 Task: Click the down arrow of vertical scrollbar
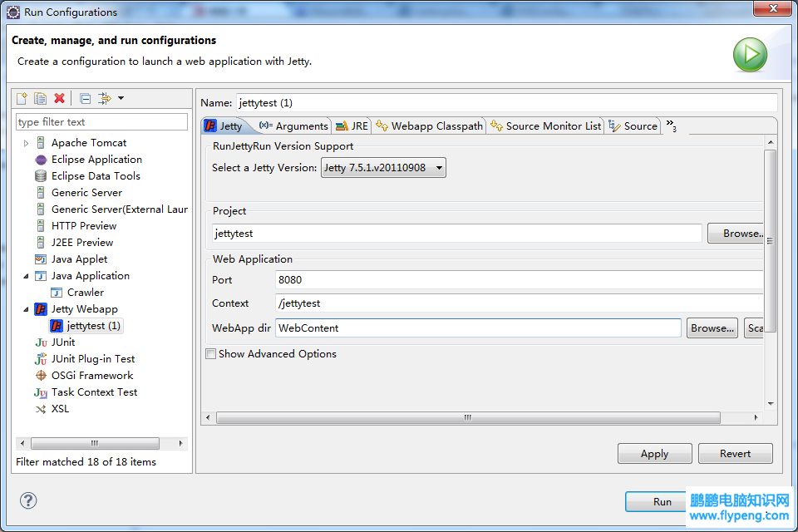(771, 404)
